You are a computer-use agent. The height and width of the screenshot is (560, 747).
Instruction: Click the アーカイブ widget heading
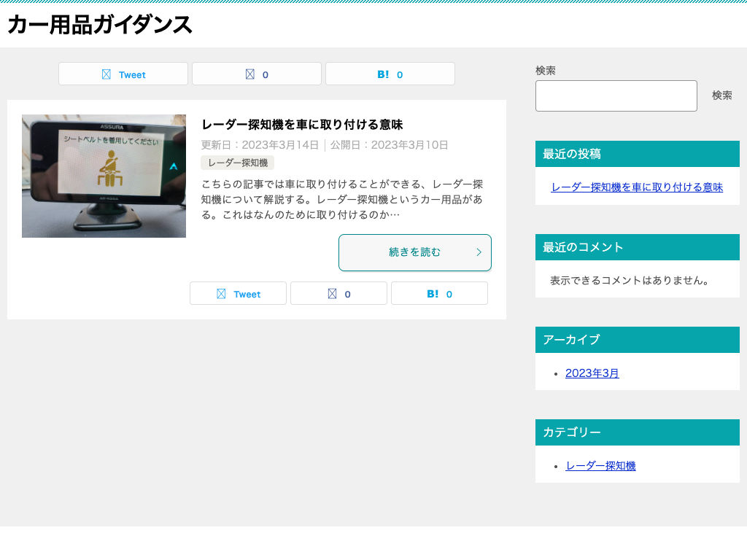[x=571, y=340]
